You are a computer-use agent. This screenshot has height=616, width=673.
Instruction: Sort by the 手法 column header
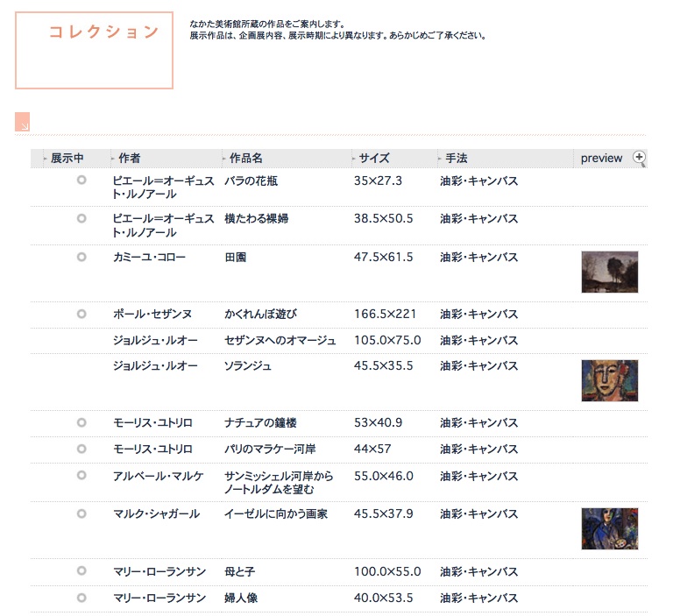click(x=456, y=158)
